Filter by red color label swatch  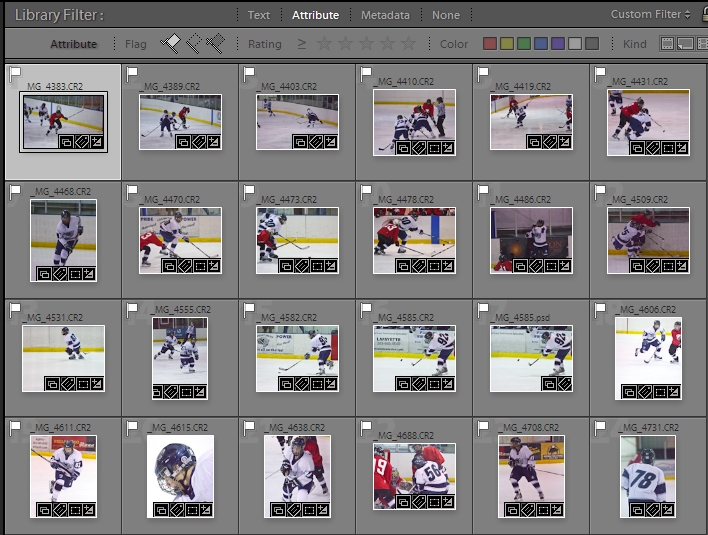point(490,44)
